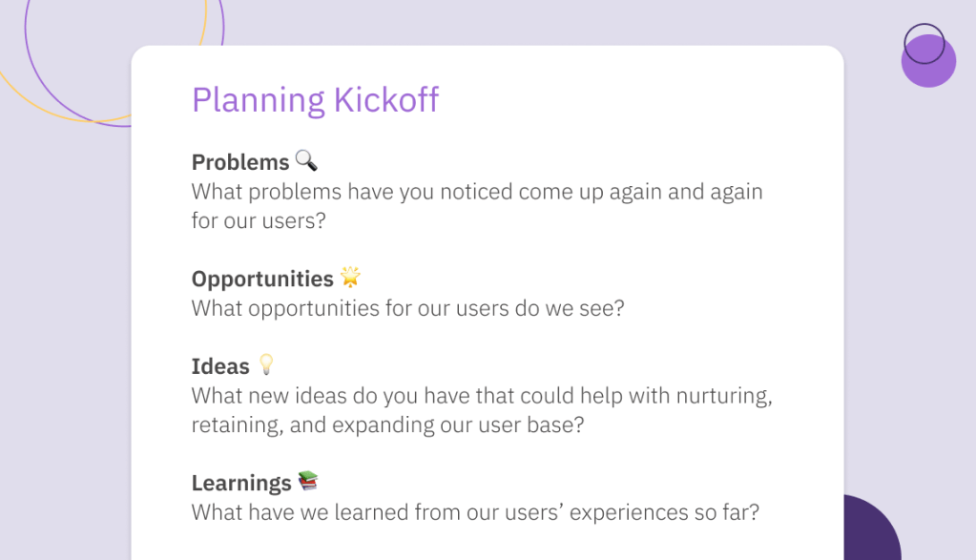Click the dark purple shape at bottom right

871,529
